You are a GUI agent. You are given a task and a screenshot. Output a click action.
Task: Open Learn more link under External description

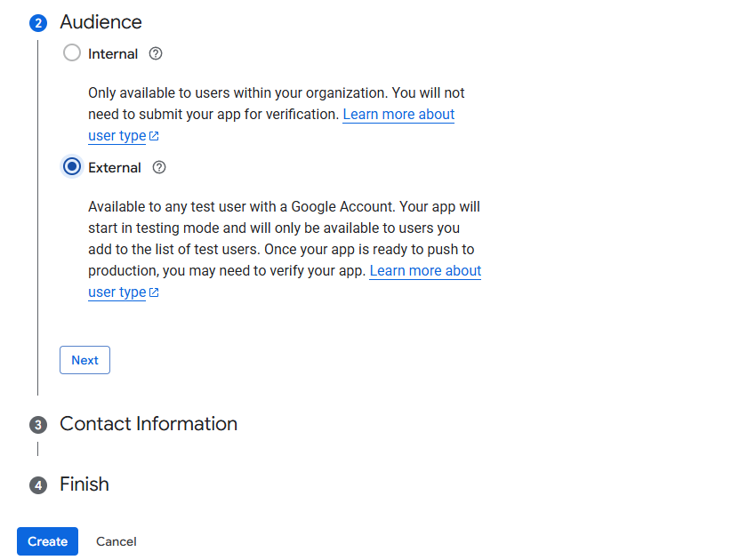pos(425,271)
